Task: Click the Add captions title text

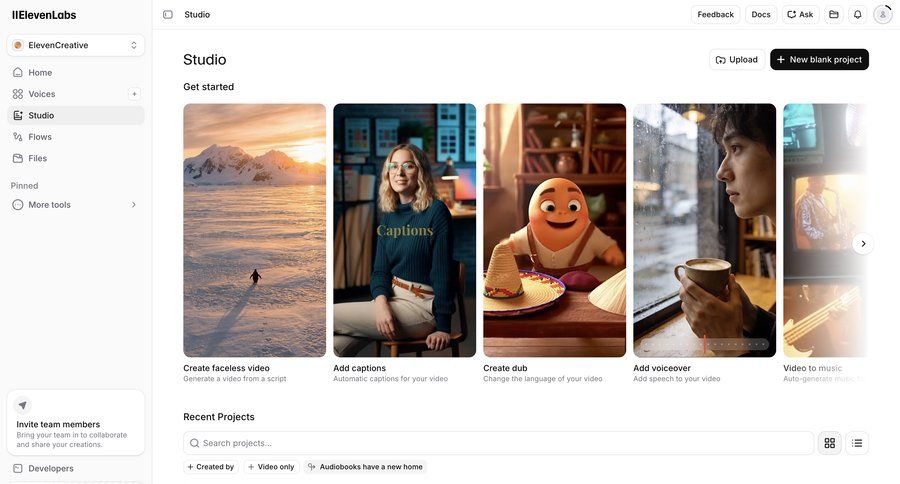Action: 359,368
